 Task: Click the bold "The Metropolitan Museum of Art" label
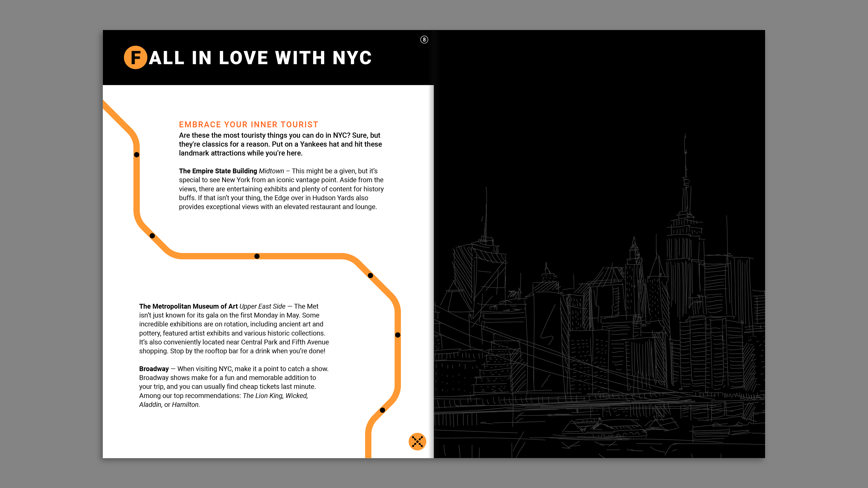pyautogui.click(x=188, y=306)
